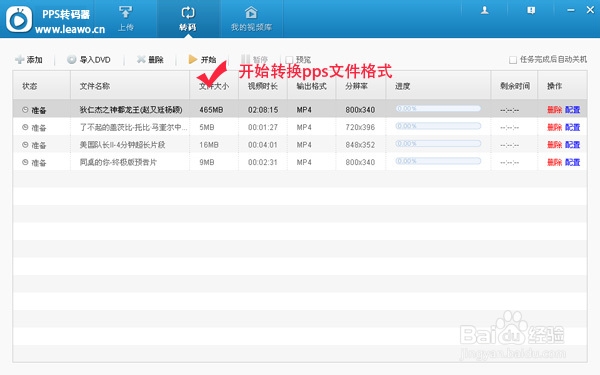This screenshot has height=375, width=600.
Task: Click the MP4 format cell in 5MB row
Action: (304, 127)
